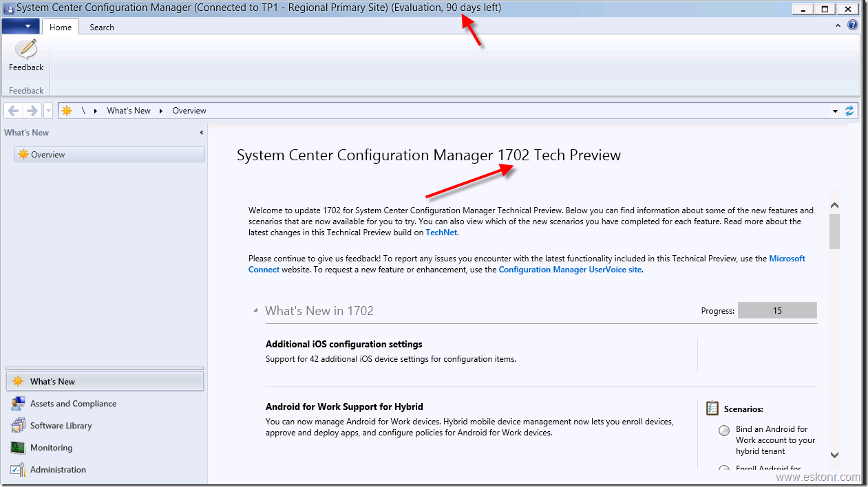868x487 pixels.
Task: Collapse the What's New in 1702 section
Action: tap(256, 311)
